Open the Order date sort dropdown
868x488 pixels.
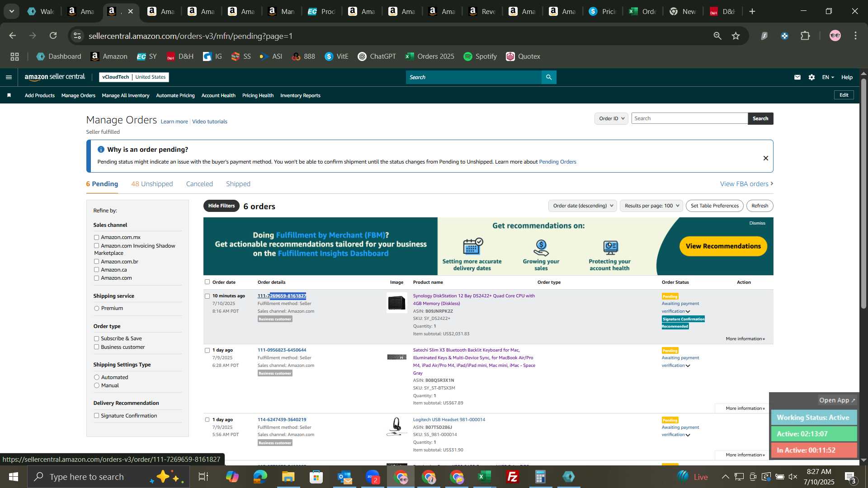(x=582, y=206)
